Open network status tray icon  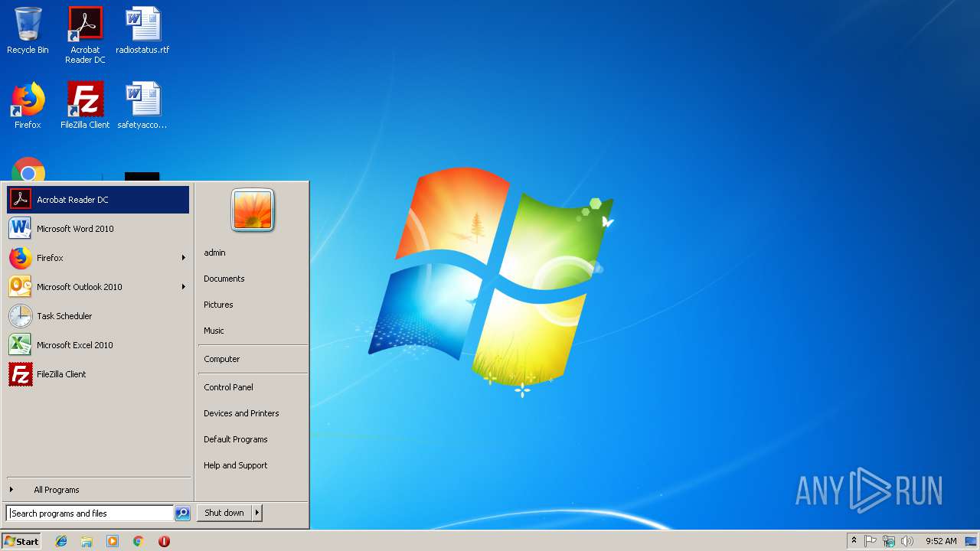click(889, 541)
